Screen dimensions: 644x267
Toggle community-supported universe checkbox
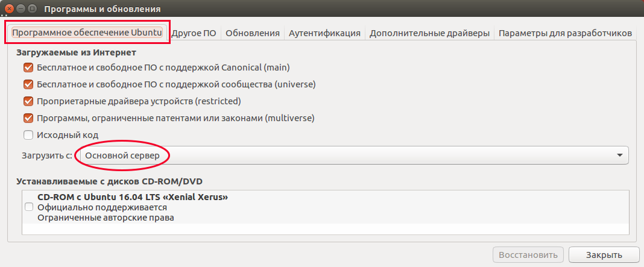click(x=28, y=84)
